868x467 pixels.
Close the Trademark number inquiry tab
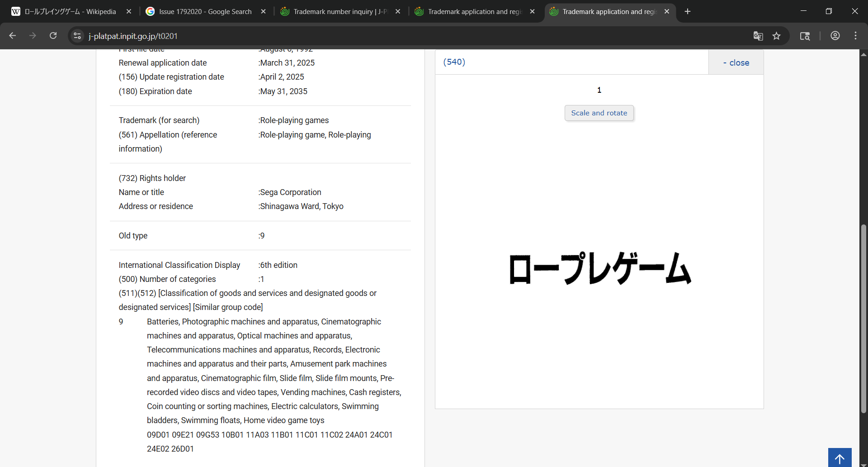pos(398,11)
